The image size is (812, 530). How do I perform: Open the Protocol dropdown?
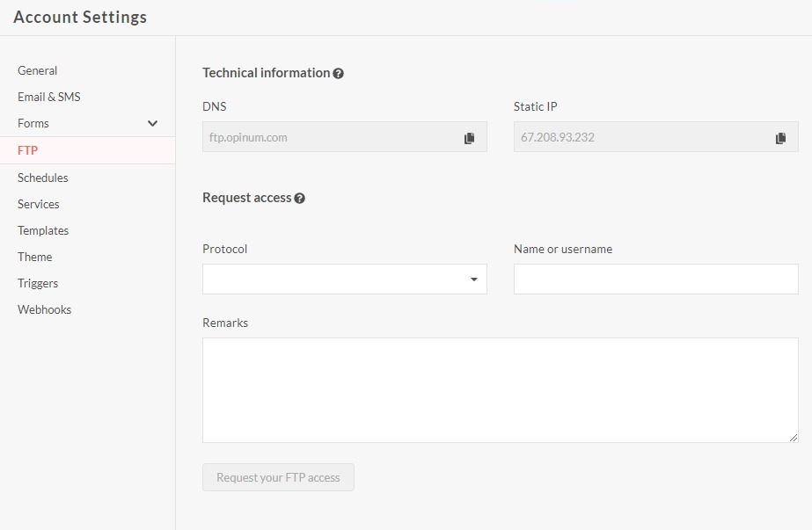tap(344, 280)
